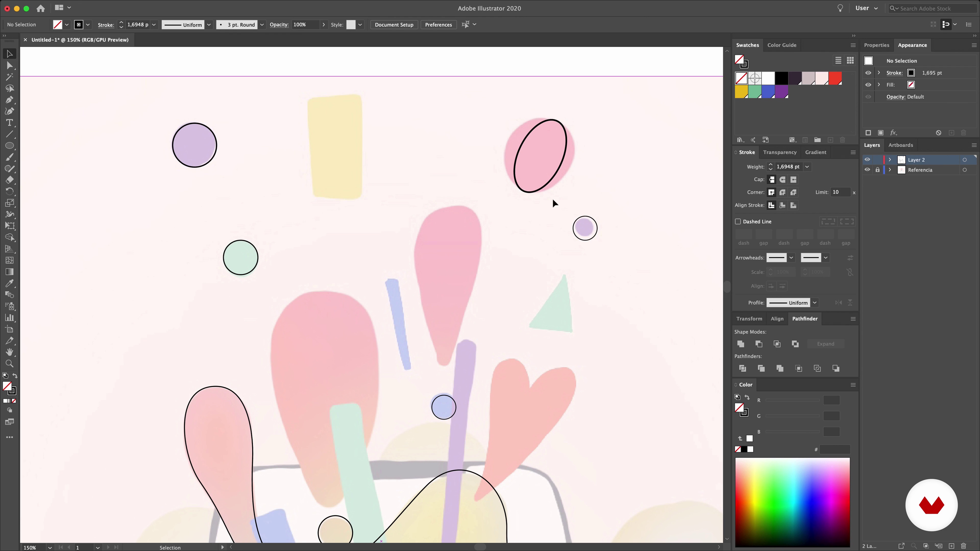Click Add New Effect fx icon
The height and width of the screenshot is (551, 980).
(894, 133)
